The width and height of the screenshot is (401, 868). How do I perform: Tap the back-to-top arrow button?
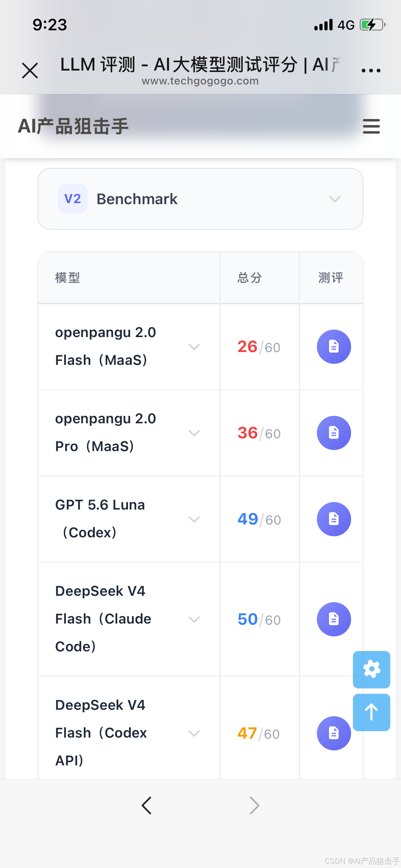pos(371,712)
